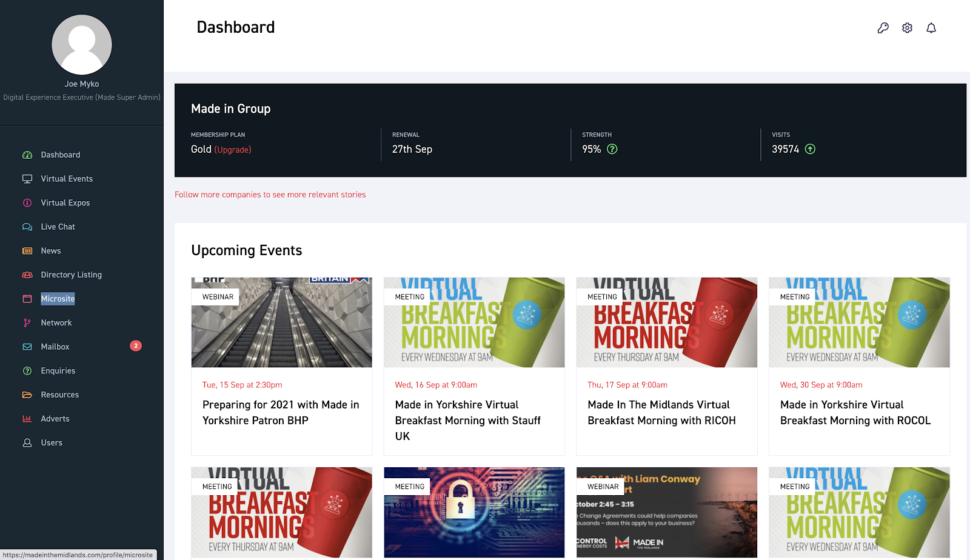Click the red Upgrade link

tap(233, 150)
